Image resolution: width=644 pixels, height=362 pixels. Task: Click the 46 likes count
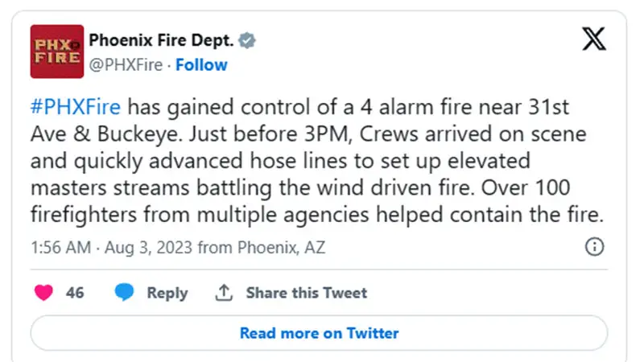coord(75,293)
